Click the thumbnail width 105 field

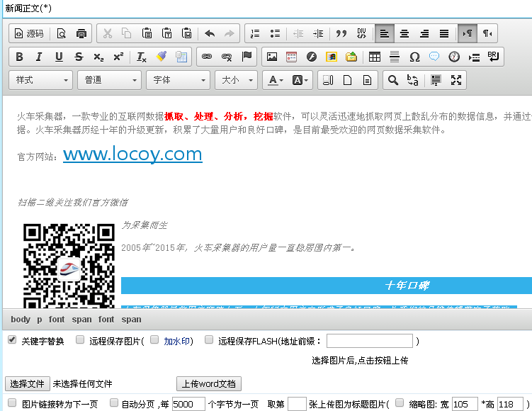465,404
